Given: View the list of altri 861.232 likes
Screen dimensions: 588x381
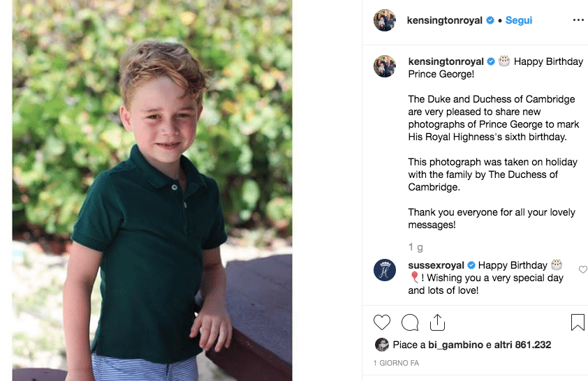Looking at the screenshot, I should click(524, 344).
